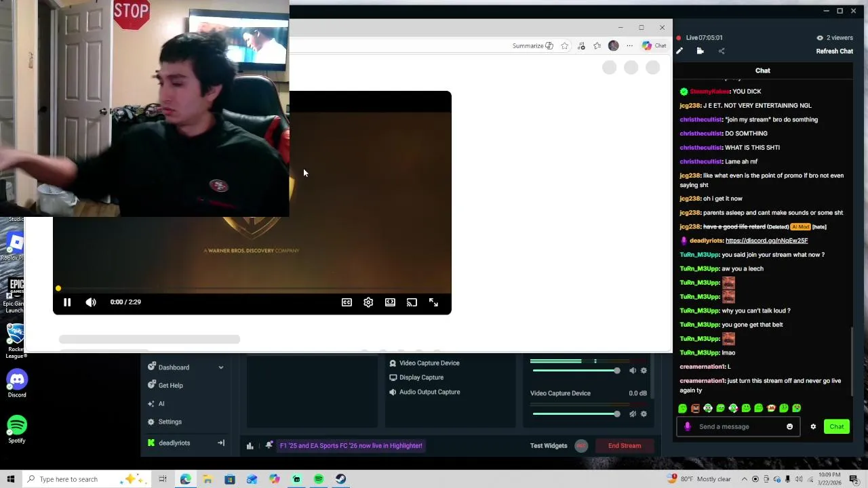Screen dimensions: 868x488
Task: Open favorites list in browser toolbar
Action: coord(597,46)
